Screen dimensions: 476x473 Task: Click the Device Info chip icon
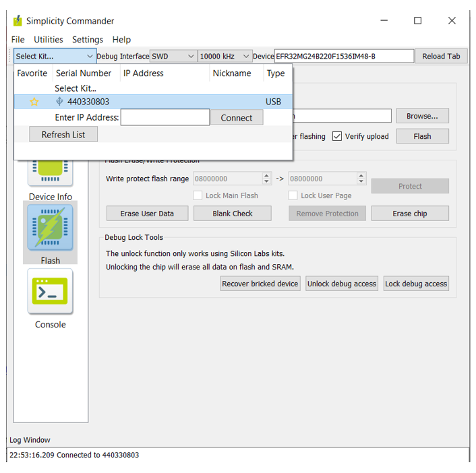[x=50, y=172]
